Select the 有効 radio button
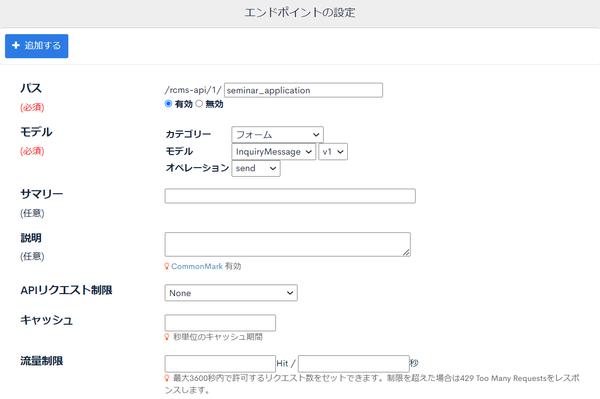This screenshot has height=399, width=600. click(168, 104)
